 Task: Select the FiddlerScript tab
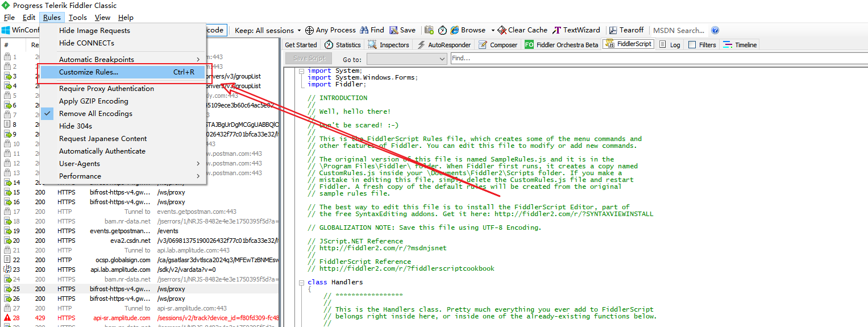click(629, 44)
